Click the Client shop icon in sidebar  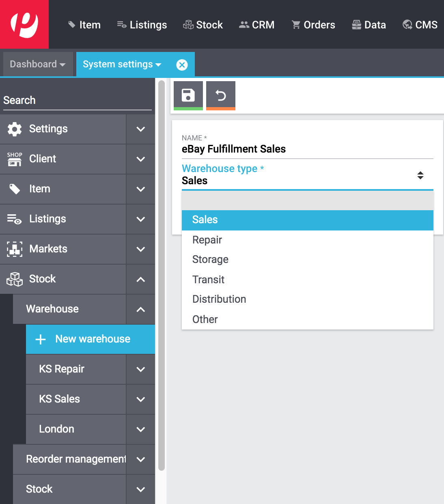point(15,159)
